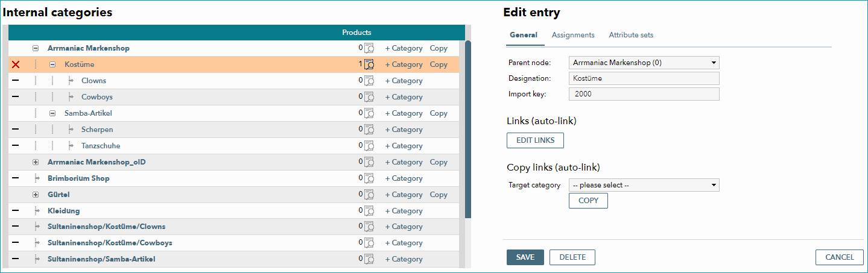Click minus icon for Sultaninenshop/Kostüme/Clowns
Viewport: 868px width, 273px height.
pos(16,227)
